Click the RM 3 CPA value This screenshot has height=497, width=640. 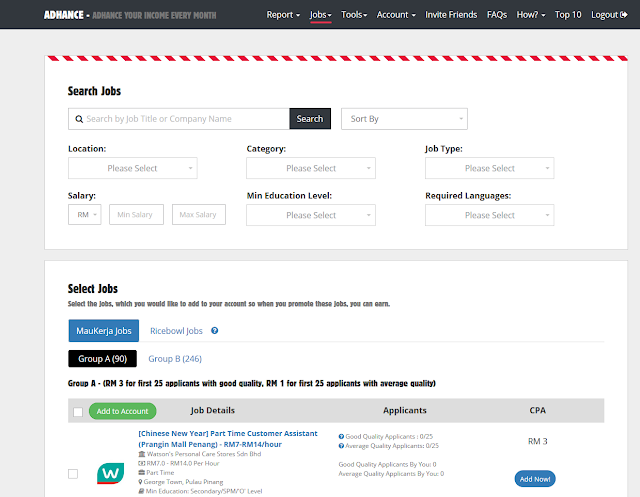click(x=538, y=441)
